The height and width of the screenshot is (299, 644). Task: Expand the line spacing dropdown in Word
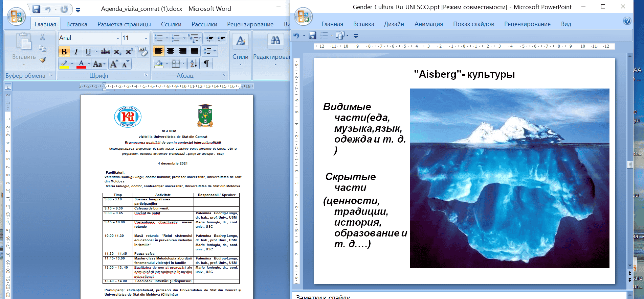(215, 51)
